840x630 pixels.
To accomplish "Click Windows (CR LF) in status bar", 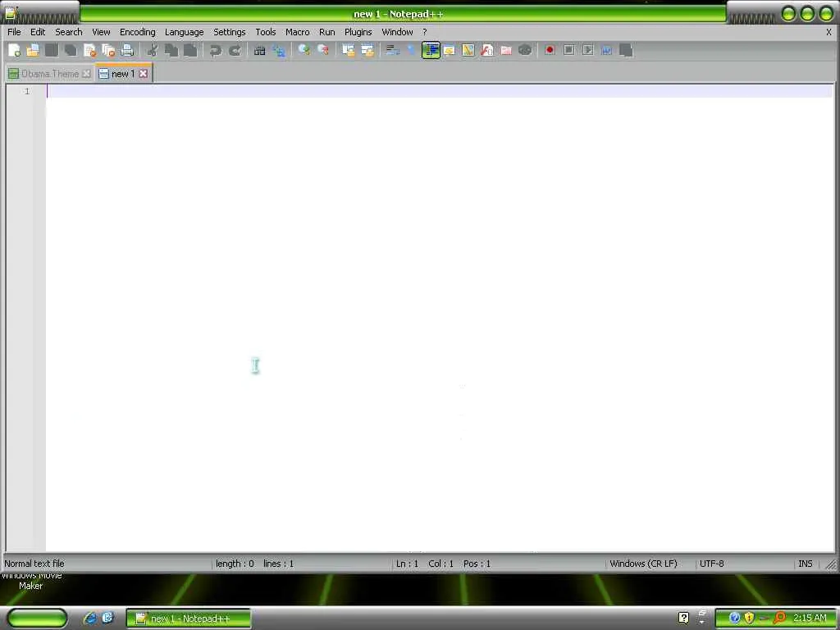I will [643, 564].
